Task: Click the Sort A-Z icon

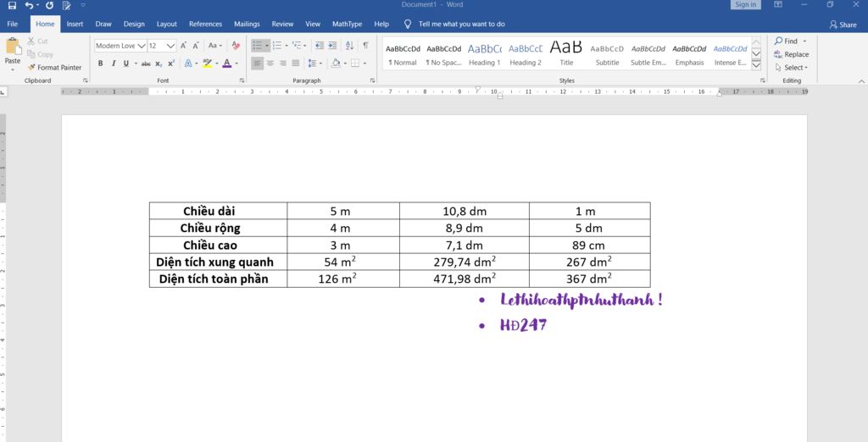Action: point(349,46)
